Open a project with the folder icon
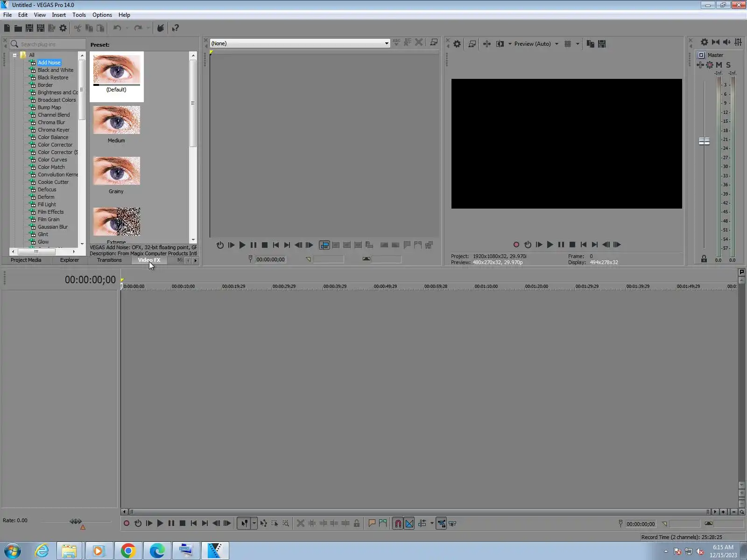Screen dimensions: 747x560 coord(18,28)
